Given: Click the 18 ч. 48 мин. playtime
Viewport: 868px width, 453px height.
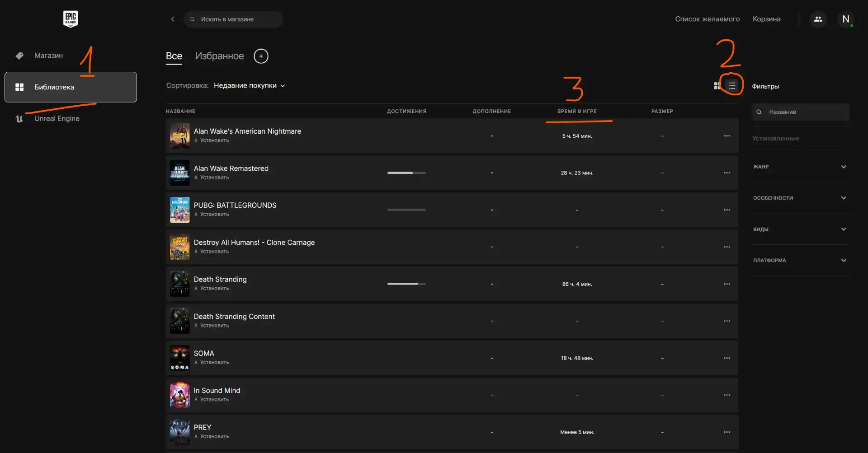Looking at the screenshot, I should click(577, 358).
